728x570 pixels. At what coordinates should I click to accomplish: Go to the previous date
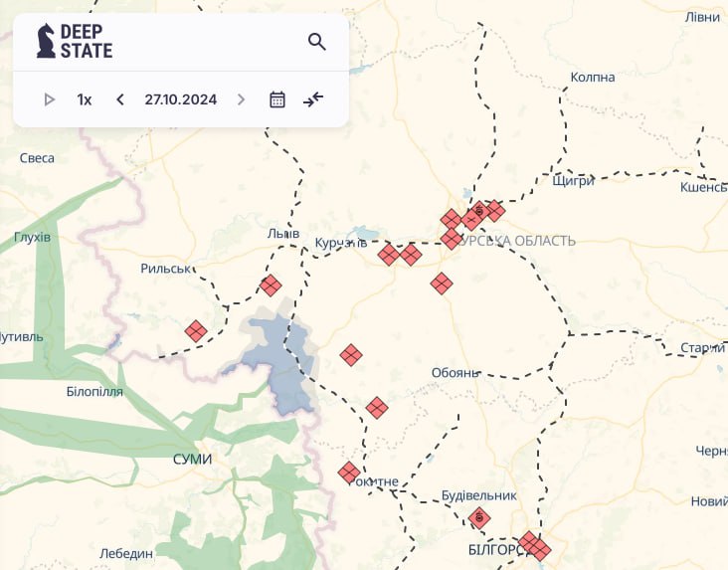coord(120,99)
